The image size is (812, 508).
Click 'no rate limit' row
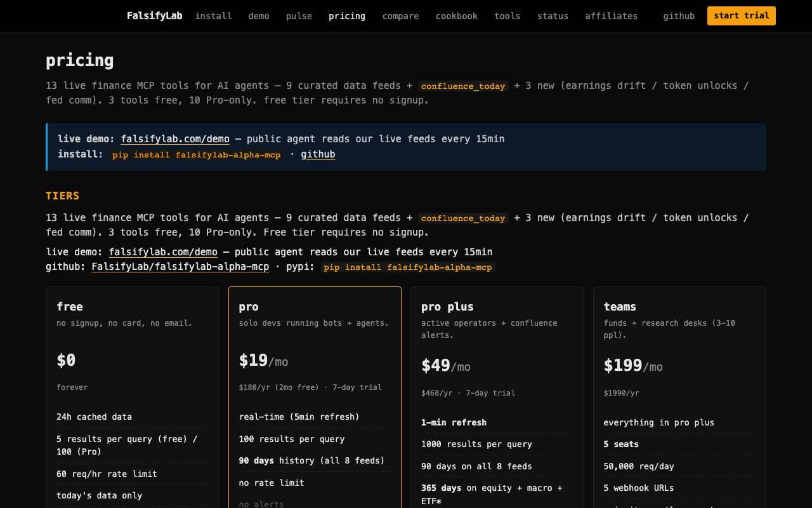[x=315, y=483]
